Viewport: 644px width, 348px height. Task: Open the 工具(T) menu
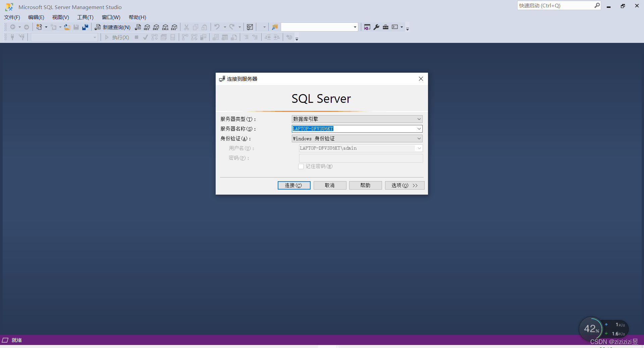85,17
